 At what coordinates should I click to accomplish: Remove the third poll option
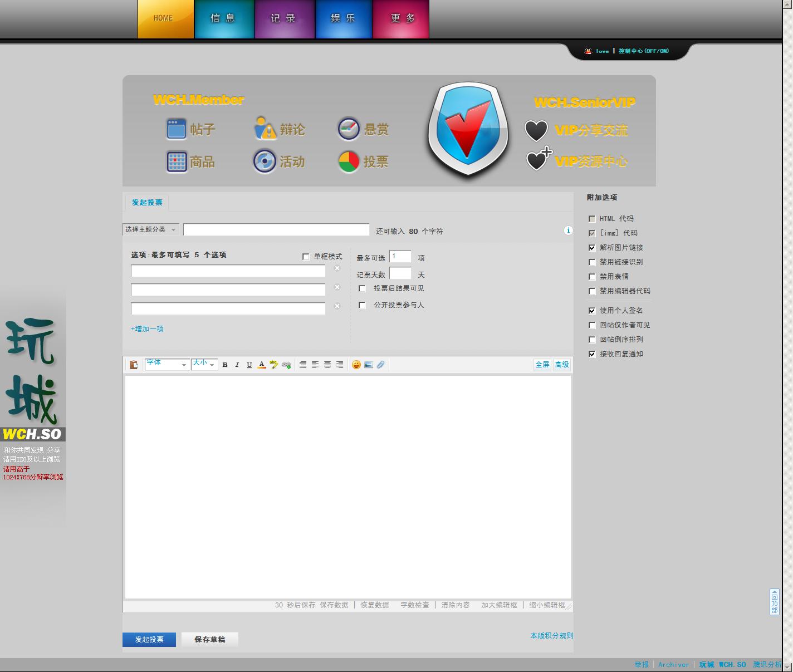coord(337,306)
